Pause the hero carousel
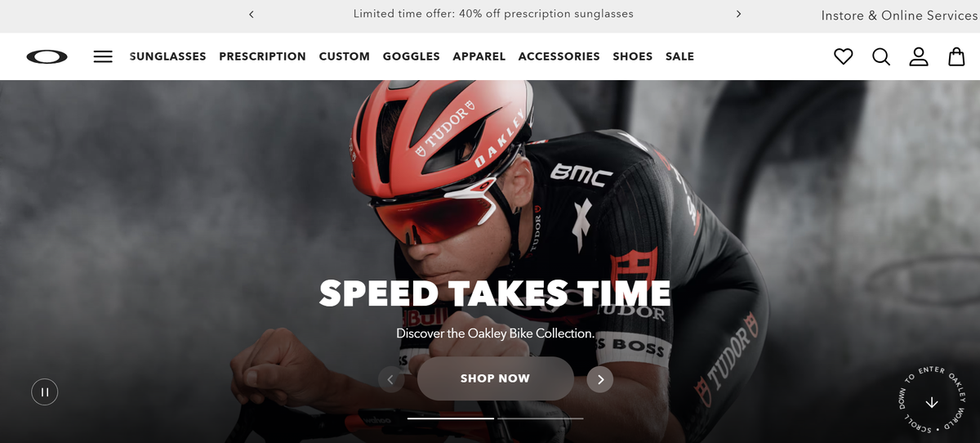 pos(45,392)
